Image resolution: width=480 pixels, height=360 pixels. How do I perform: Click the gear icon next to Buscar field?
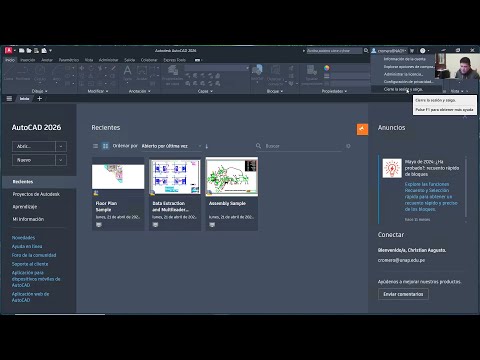(348, 146)
